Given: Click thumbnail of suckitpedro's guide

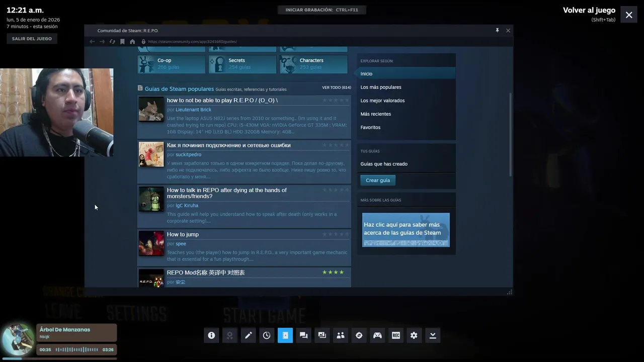Looking at the screenshot, I should tap(151, 154).
